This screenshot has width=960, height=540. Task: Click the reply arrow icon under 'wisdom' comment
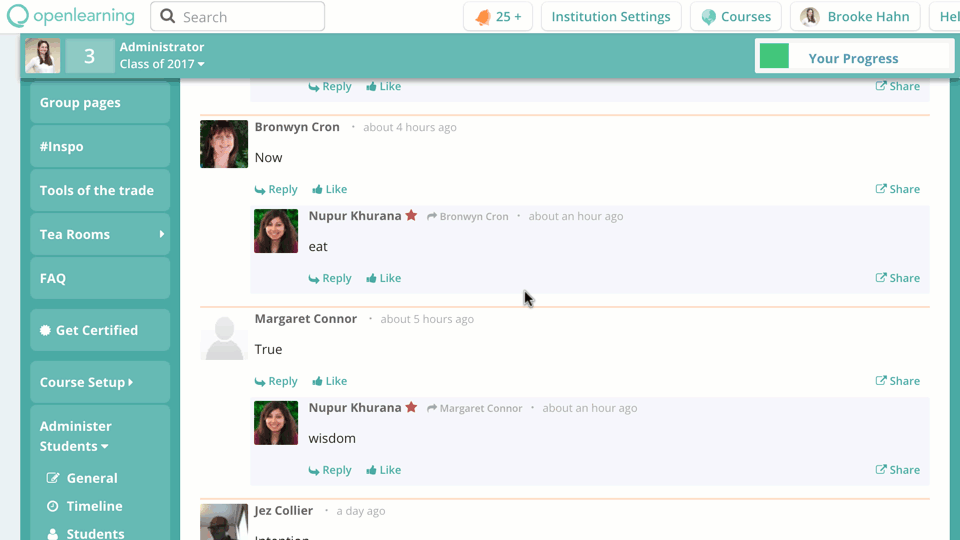[313, 470]
